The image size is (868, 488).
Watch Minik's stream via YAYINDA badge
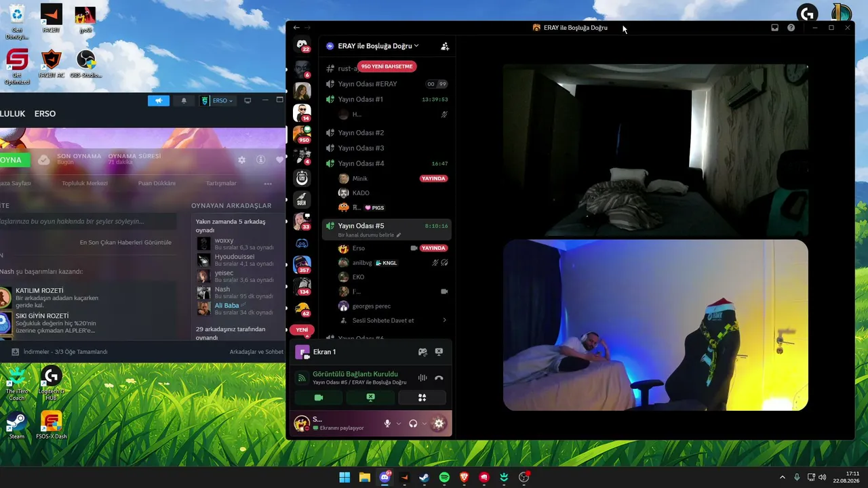click(x=434, y=178)
